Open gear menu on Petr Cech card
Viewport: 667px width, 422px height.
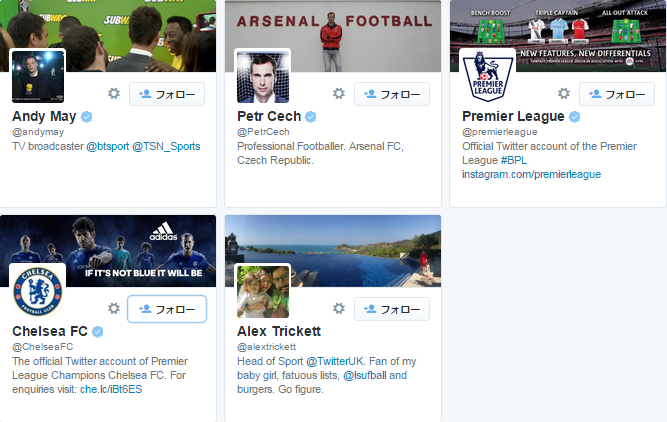339,94
